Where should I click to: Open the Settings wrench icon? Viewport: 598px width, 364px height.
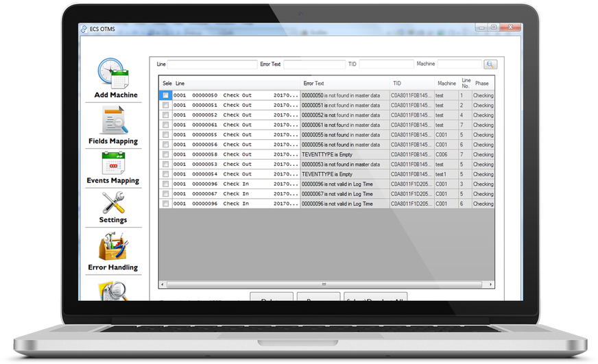pos(113,202)
